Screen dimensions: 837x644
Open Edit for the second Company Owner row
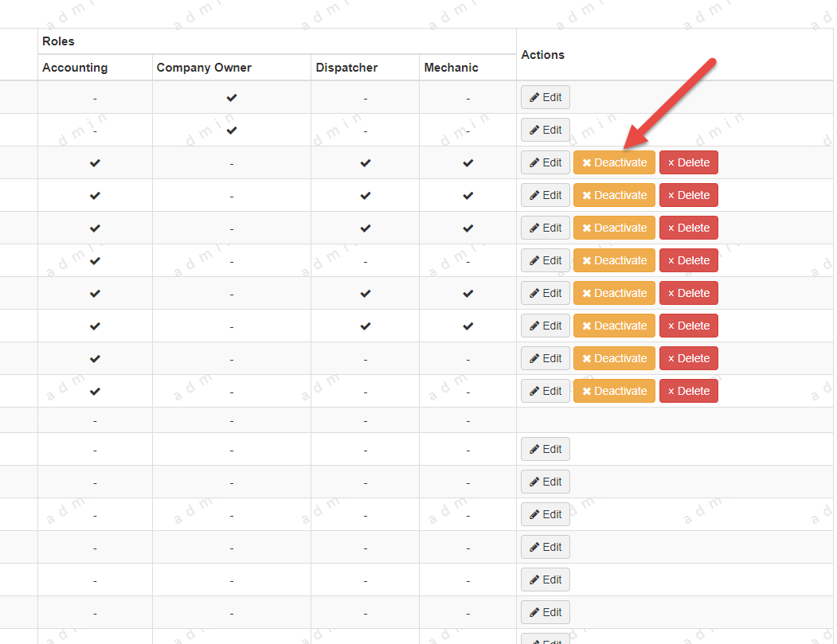click(545, 131)
